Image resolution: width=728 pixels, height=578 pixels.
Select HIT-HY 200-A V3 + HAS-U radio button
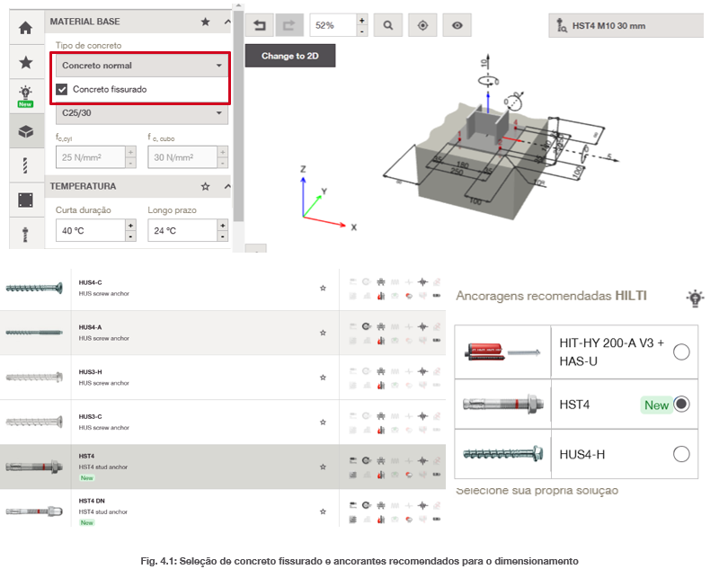(x=681, y=351)
